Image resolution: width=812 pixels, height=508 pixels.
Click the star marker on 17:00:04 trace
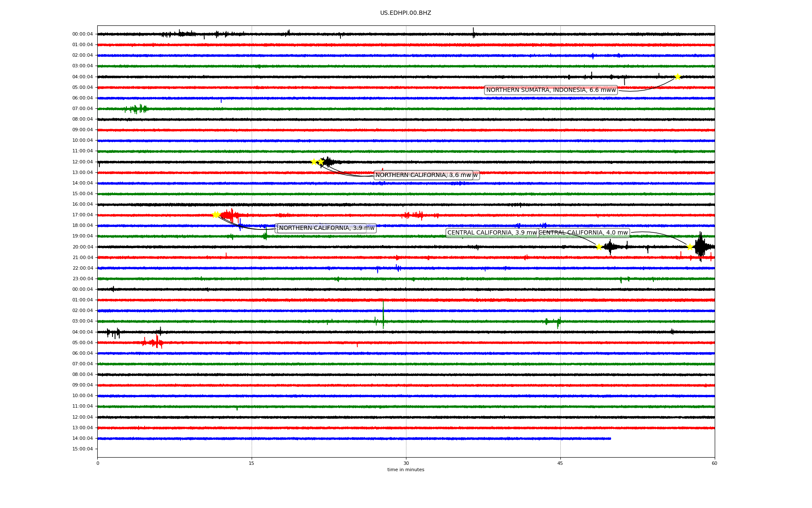coord(216,215)
